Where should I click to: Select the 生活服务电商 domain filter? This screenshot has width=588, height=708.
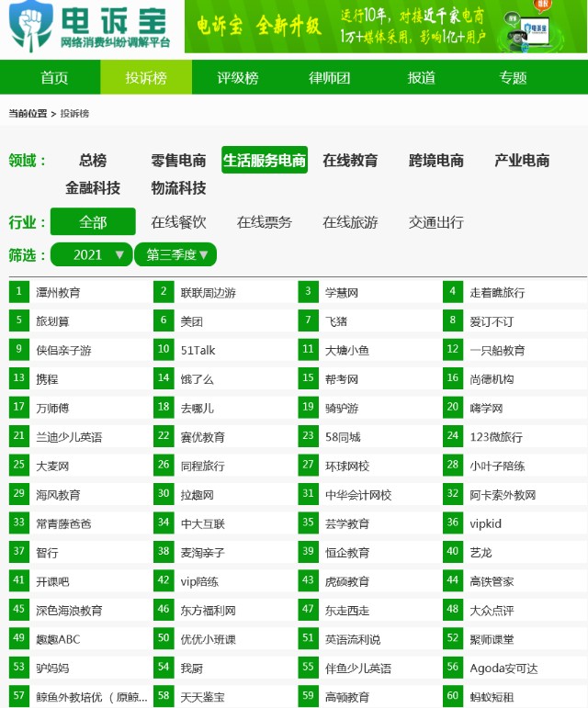click(x=265, y=160)
